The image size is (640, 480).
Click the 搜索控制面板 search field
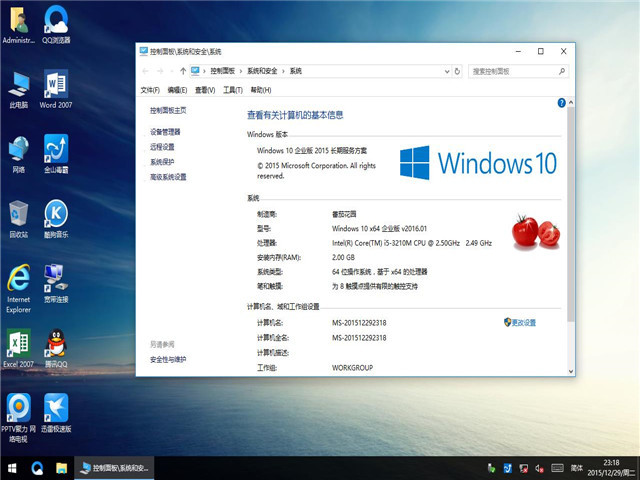(x=510, y=71)
